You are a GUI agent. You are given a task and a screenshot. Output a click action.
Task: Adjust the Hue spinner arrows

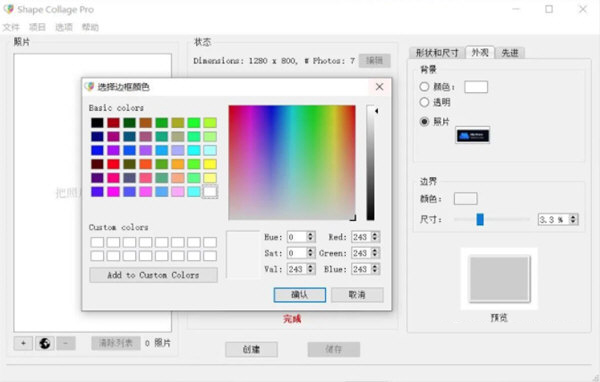coord(311,237)
